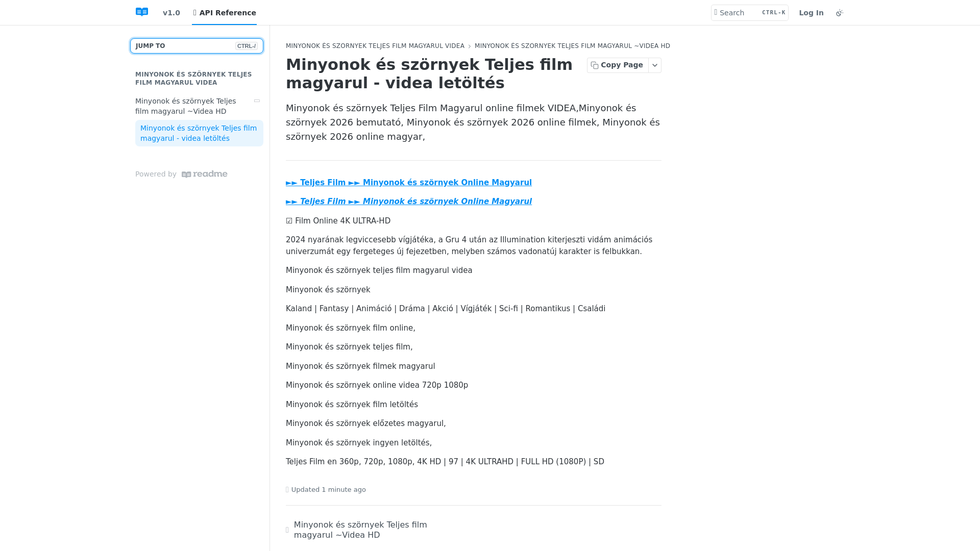Viewport: 980px width, 551px height.
Task: Switch to the API Reference tab
Action: coord(225,13)
